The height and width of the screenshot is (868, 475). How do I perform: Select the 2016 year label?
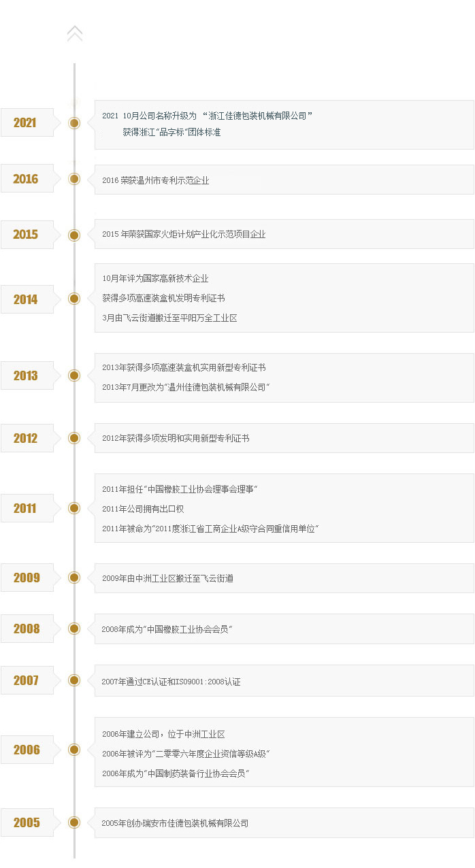click(25, 179)
